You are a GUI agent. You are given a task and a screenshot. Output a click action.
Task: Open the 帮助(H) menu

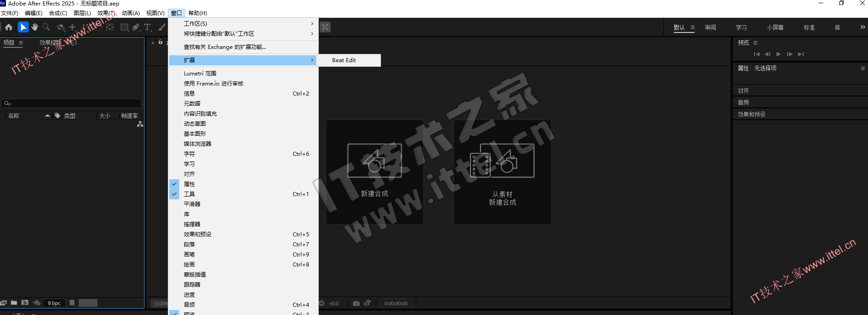(x=198, y=13)
